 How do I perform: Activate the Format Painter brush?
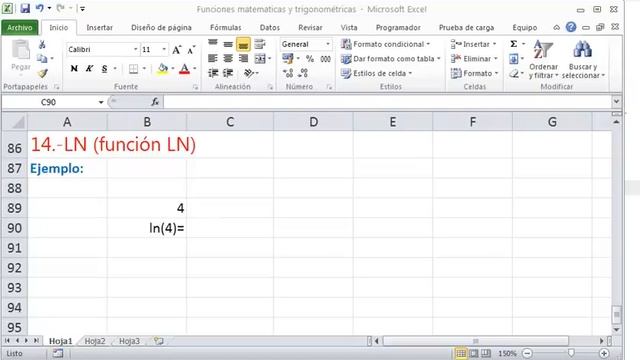42,73
